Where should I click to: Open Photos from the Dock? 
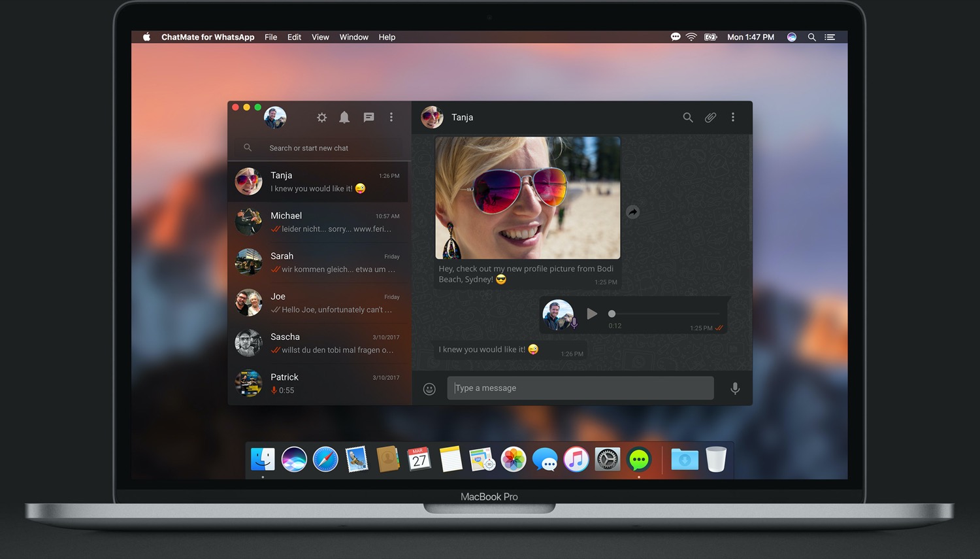(514, 460)
